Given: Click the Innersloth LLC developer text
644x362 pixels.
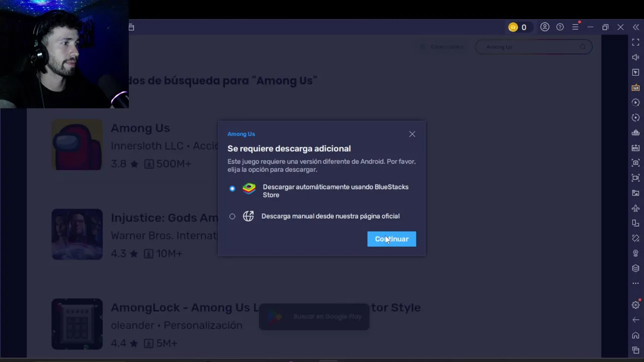Looking at the screenshot, I should [147, 146].
